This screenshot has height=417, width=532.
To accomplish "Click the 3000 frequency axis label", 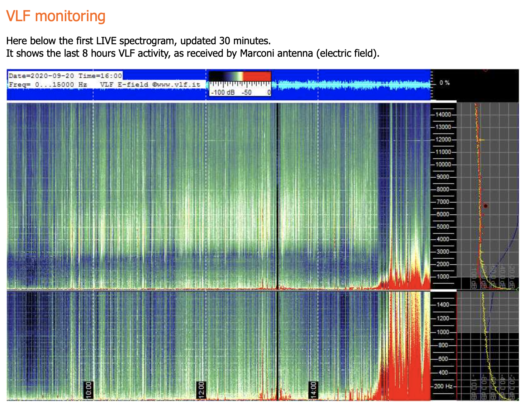I will coord(443,252).
